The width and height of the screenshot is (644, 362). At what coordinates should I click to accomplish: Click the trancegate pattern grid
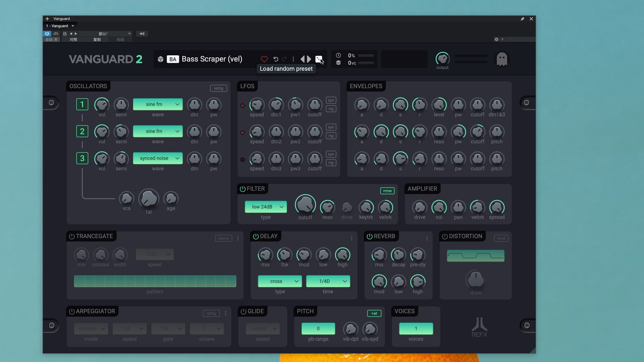(155, 281)
